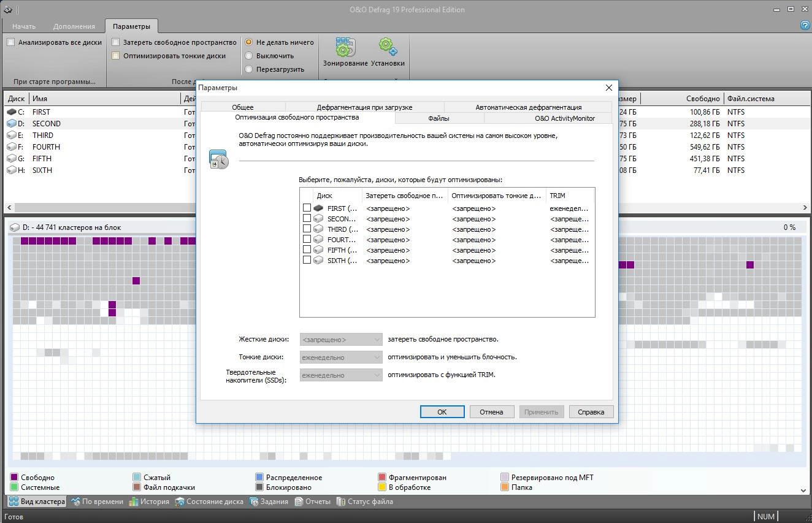Click the В обработке yellow legend swatch
812x523 pixels.
[382, 487]
